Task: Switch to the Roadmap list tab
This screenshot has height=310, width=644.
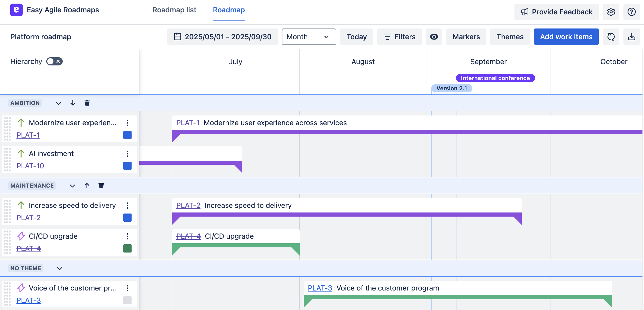Action: click(174, 10)
